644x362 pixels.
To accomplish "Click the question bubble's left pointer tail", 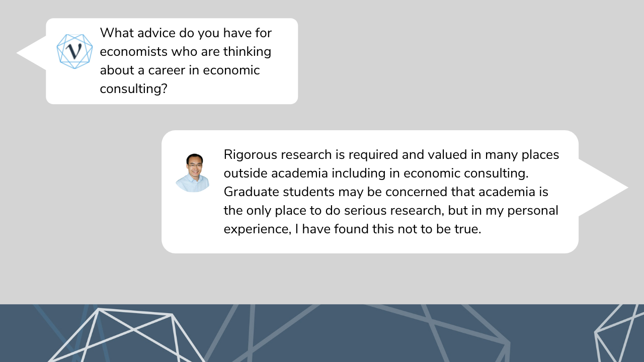I will pyautogui.click(x=31, y=53).
